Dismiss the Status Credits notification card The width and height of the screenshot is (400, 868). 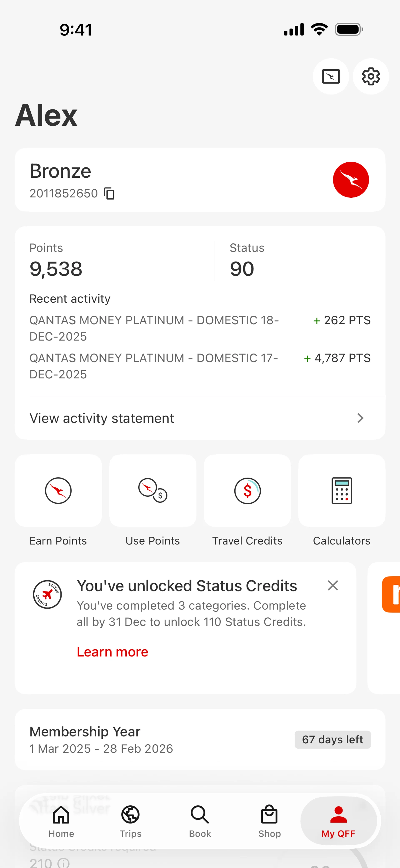332,586
